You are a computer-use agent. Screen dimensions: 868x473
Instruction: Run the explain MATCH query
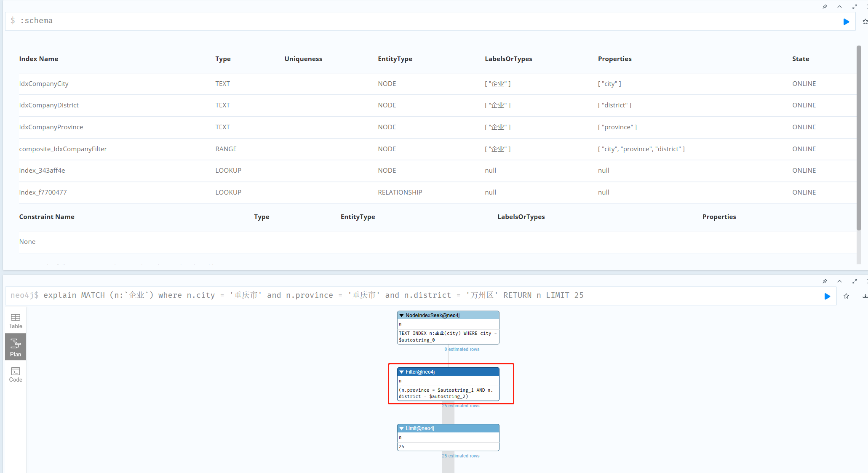click(827, 296)
